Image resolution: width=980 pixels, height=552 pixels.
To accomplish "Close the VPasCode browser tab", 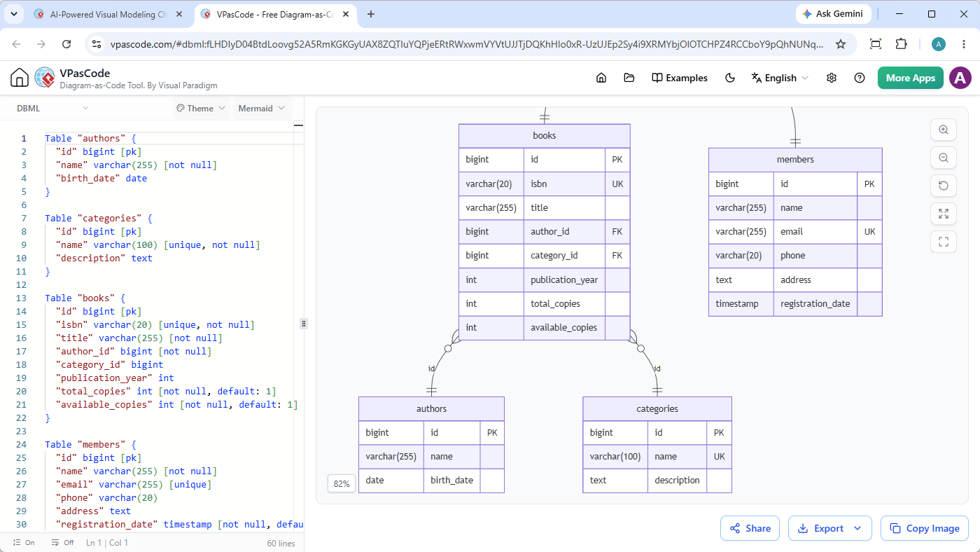I will (344, 14).
